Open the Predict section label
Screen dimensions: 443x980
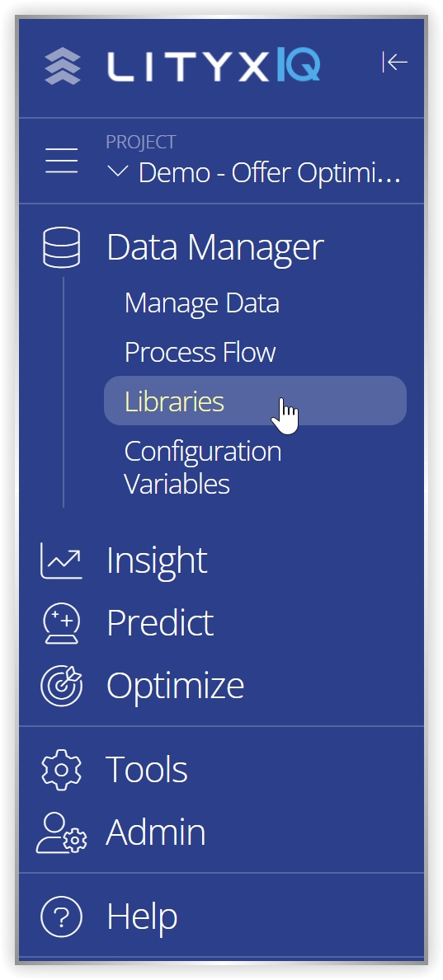point(160,623)
